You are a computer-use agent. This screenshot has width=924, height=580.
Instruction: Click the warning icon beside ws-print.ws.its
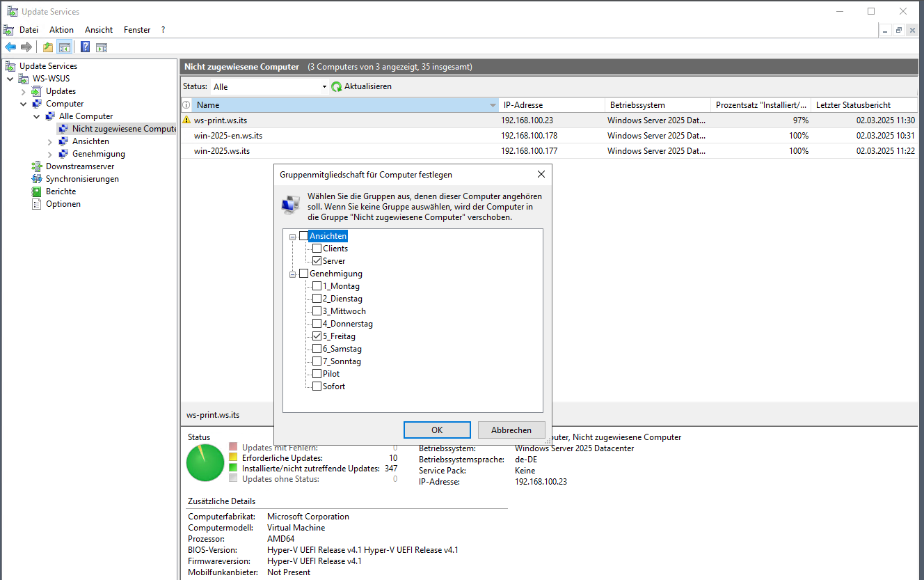pyautogui.click(x=186, y=120)
